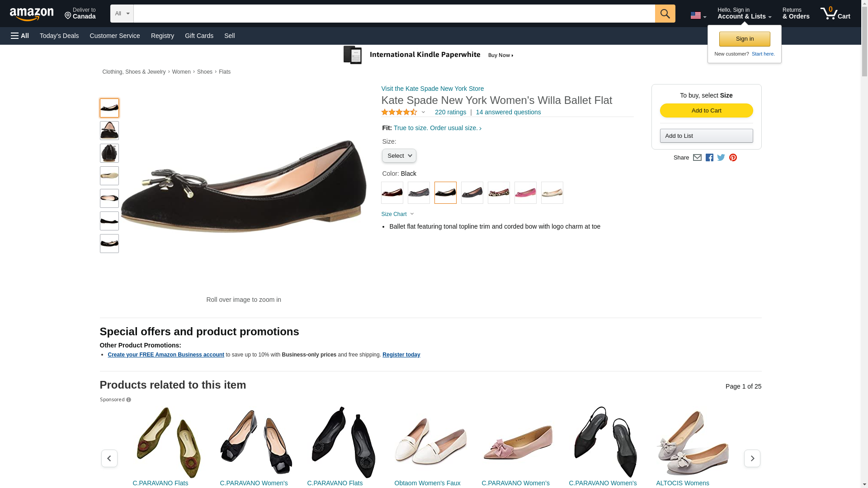
Task: Click the Add to Cart button
Action: [x=706, y=111]
